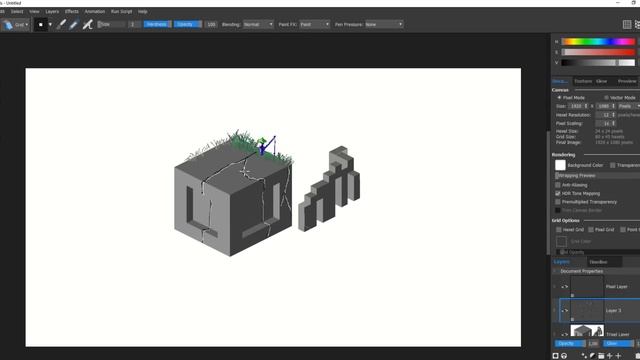Click the canvas height size field
640x360 pixels.
point(605,106)
